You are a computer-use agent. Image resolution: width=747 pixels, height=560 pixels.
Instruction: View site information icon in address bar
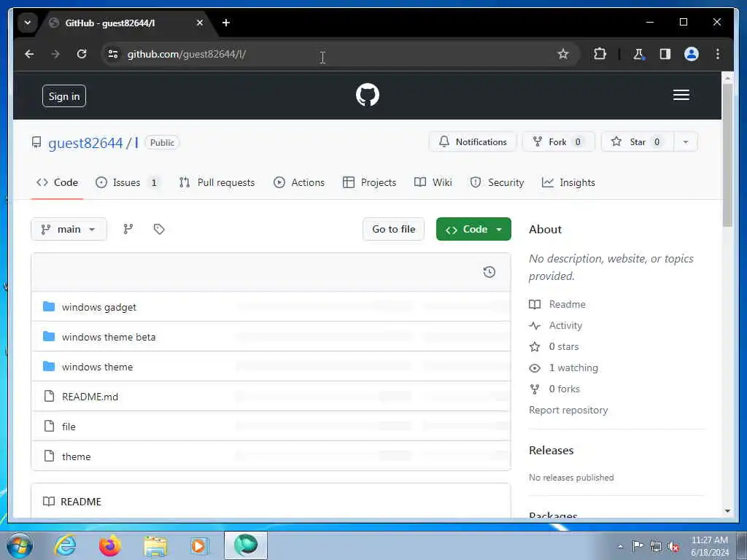(113, 54)
